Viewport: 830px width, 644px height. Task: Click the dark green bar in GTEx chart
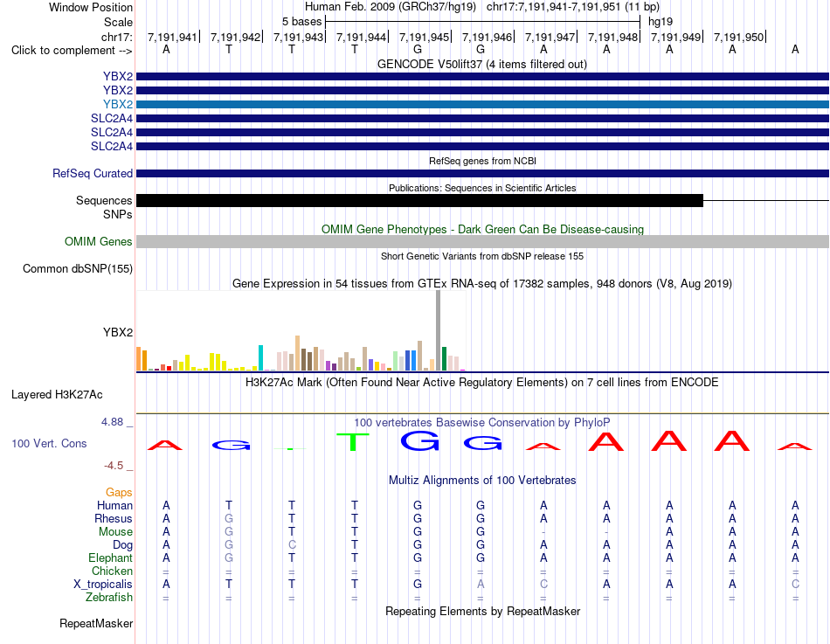point(444,359)
